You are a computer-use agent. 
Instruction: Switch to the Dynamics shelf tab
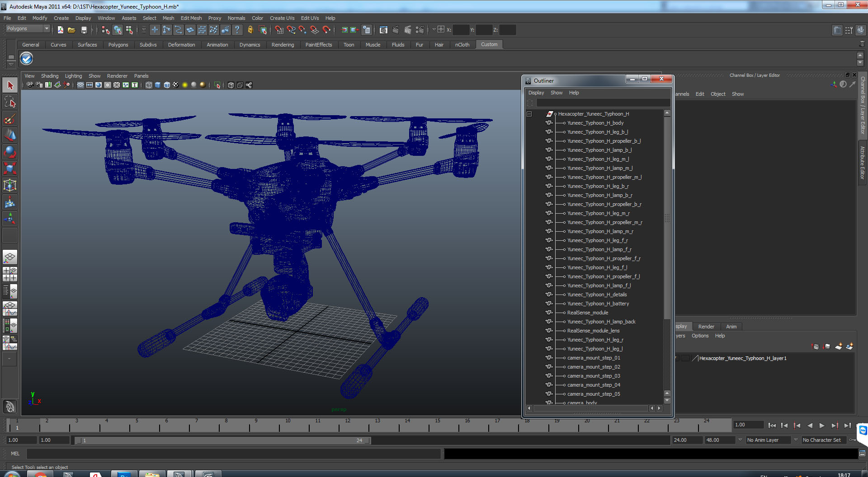pos(250,45)
